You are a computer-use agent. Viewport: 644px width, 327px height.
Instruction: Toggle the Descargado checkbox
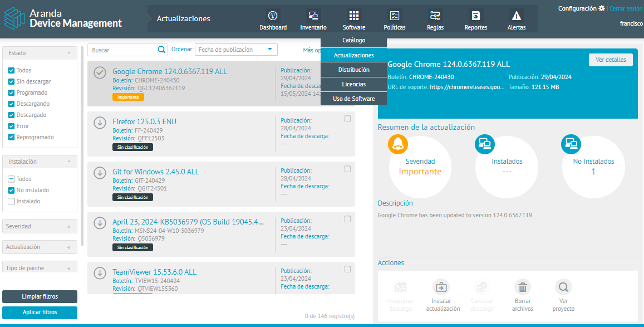[12, 115]
